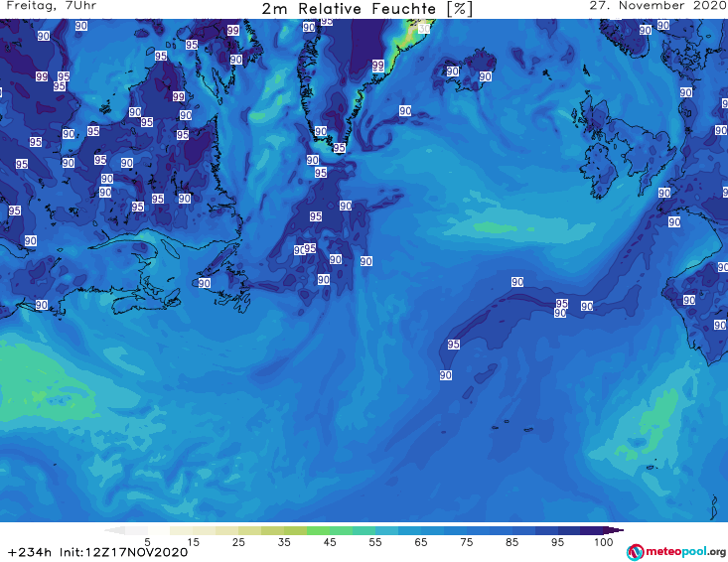This screenshot has height=562, width=728.
Task: Click the '95' contour label at Greenland's southern tip
Action: [340, 148]
